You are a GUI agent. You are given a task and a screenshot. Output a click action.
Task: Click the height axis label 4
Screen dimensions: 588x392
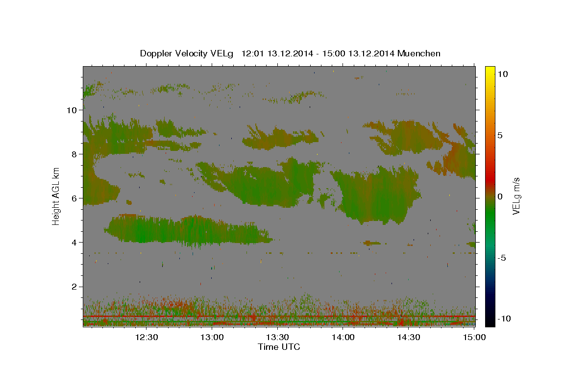pyautogui.click(x=74, y=243)
